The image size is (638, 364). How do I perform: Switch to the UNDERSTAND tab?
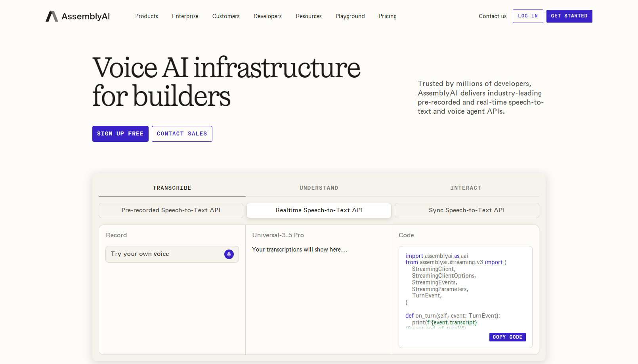click(x=319, y=188)
